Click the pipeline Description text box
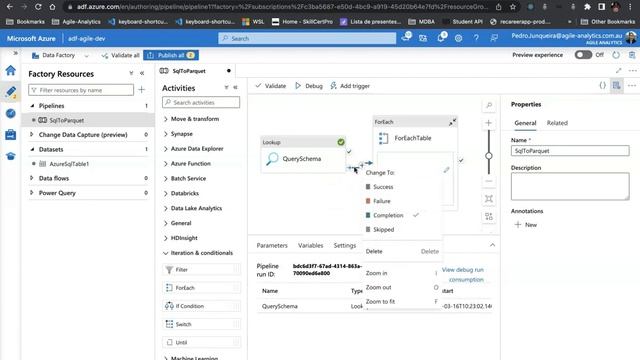 click(x=570, y=186)
